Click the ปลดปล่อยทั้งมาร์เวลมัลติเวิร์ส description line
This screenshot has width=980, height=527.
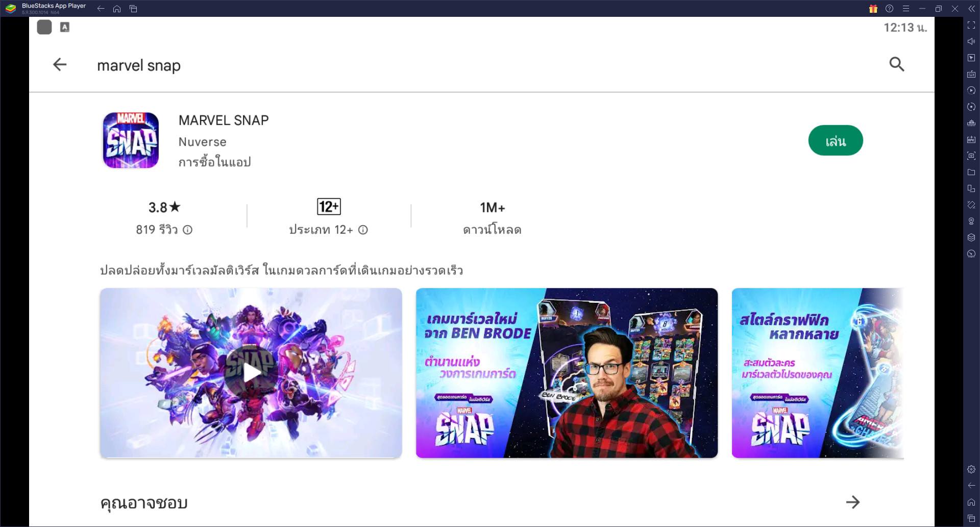point(281,270)
